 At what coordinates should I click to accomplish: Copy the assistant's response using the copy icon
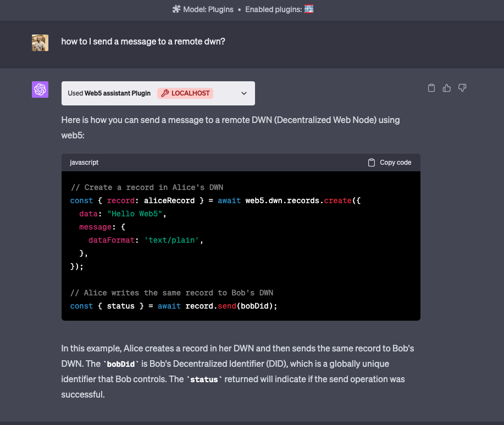[431, 87]
